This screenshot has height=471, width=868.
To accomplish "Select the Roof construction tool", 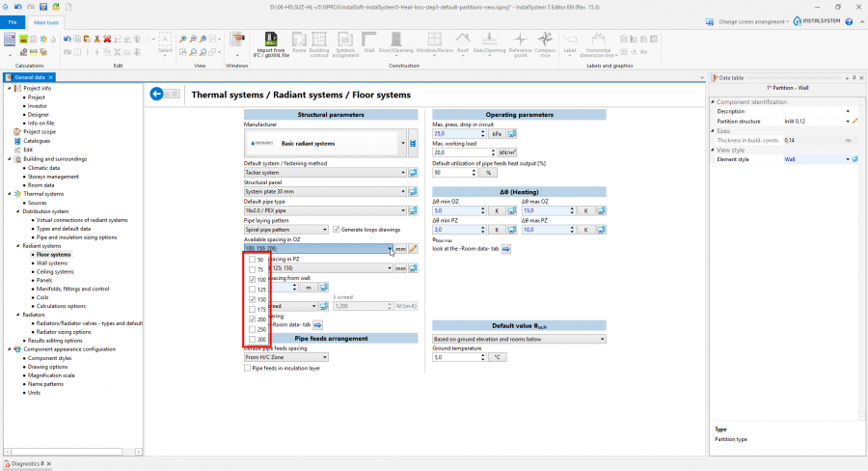I will coord(463,42).
